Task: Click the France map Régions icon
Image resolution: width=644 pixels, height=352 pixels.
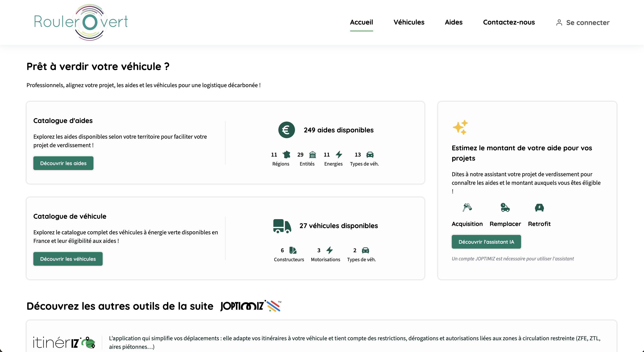Action: click(286, 155)
